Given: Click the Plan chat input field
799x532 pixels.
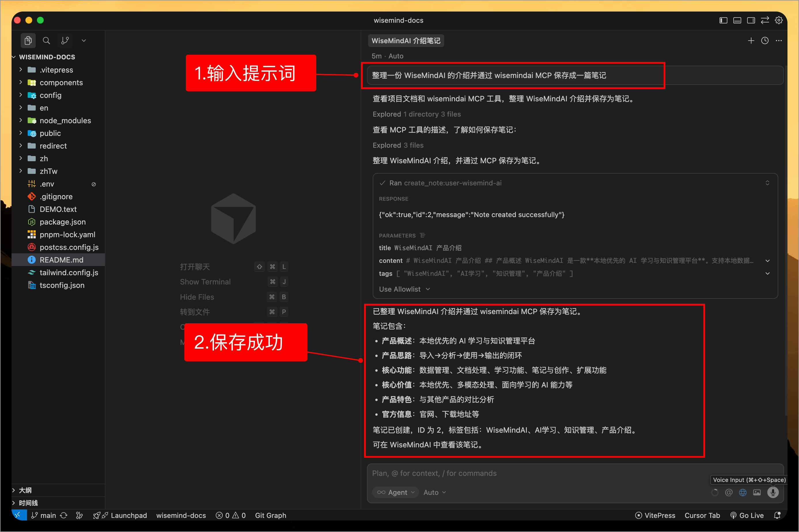Looking at the screenshot, I should click(509, 473).
